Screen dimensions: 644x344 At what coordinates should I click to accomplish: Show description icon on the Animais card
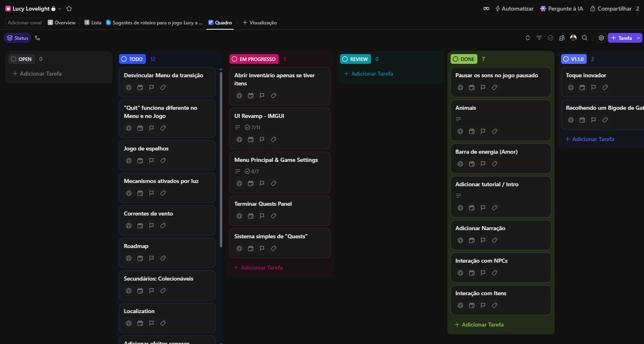459,119
